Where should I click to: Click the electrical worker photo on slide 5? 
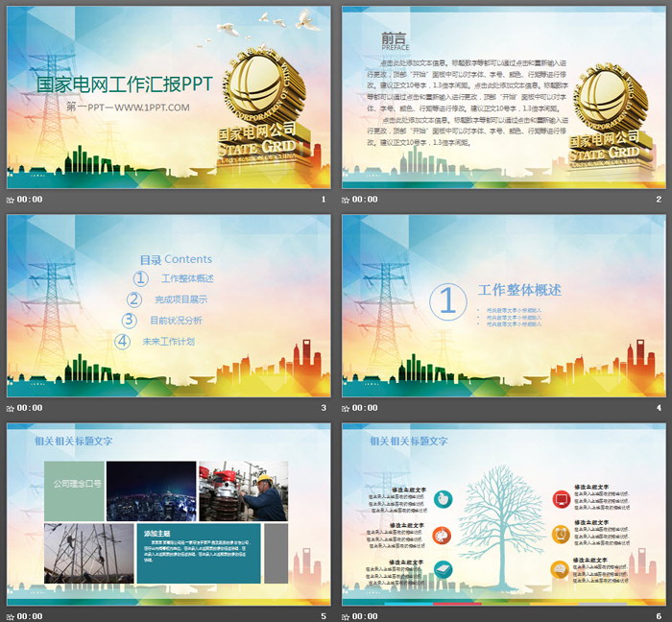[x=243, y=491]
